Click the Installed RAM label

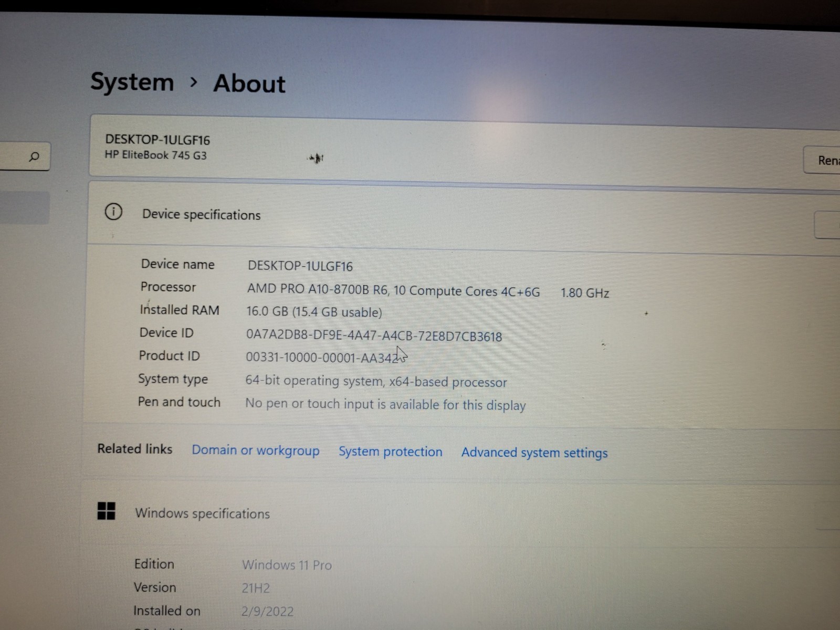(180, 310)
